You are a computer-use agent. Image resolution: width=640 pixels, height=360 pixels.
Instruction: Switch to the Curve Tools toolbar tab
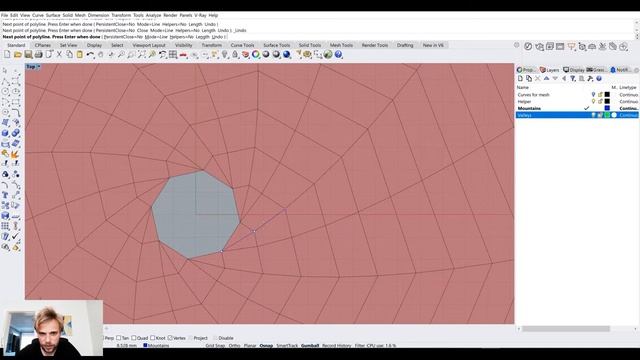click(242, 45)
